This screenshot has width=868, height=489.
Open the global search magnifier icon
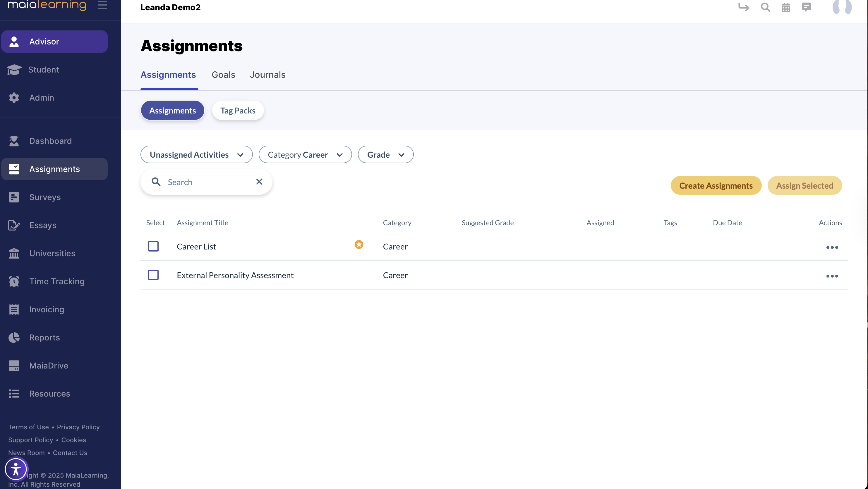765,7
